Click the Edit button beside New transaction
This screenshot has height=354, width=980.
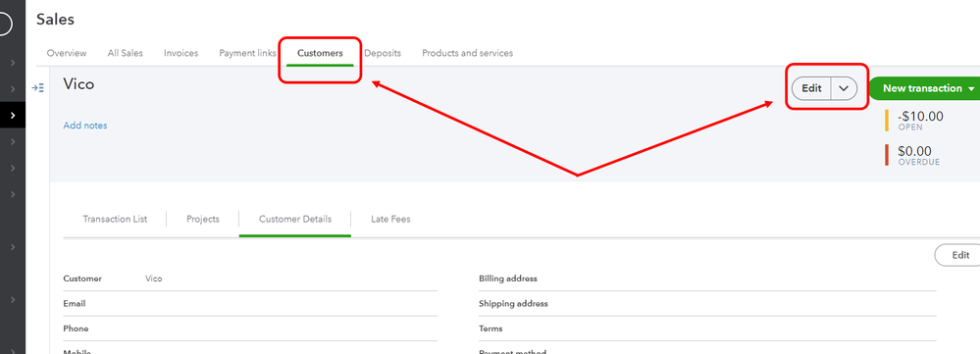[x=811, y=88]
